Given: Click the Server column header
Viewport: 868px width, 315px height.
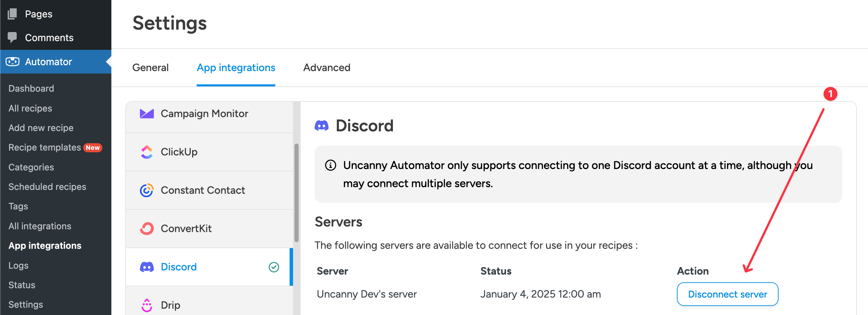Looking at the screenshot, I should pos(332,271).
